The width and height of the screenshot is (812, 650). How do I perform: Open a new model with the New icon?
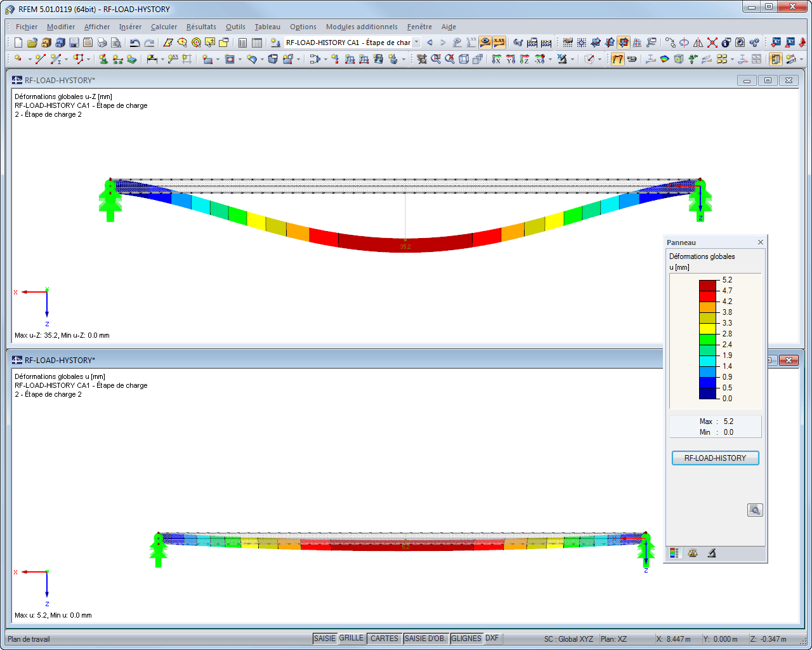[x=17, y=42]
